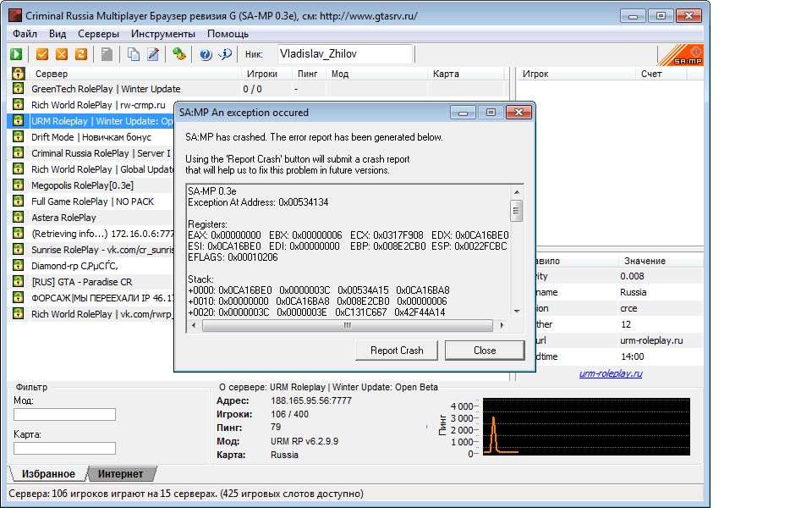The image size is (812, 508).
Task: Click the orange X delete server icon
Action: tap(62, 54)
